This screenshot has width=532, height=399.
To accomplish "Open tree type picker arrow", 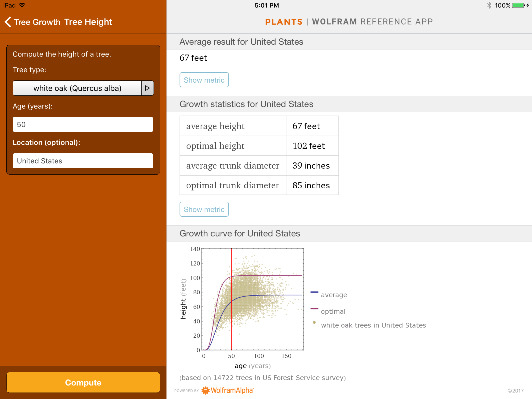I will click(147, 88).
